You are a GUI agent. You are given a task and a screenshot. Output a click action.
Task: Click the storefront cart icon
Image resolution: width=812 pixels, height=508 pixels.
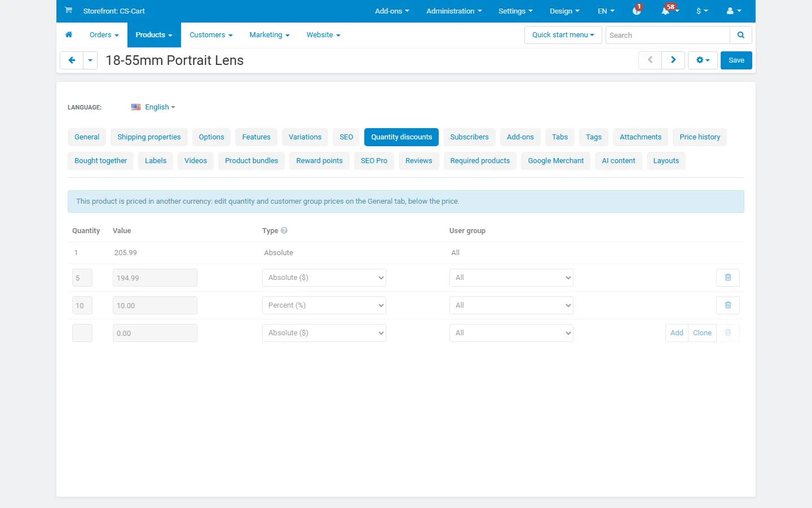click(x=68, y=11)
